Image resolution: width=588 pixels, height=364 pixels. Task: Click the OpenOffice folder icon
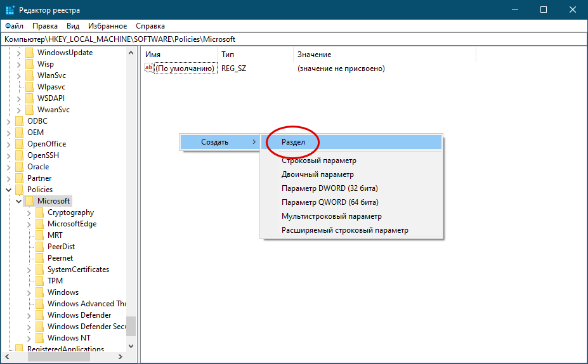[19, 144]
